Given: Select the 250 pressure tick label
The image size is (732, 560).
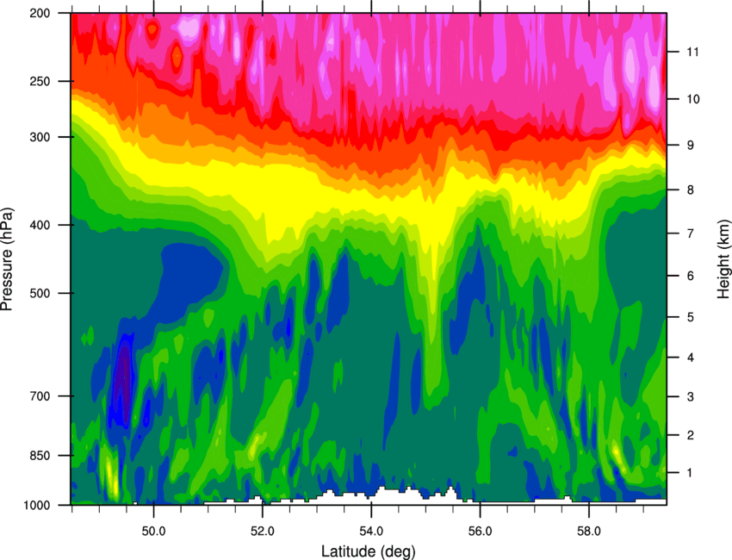Looking at the screenshot, I should 40,81.
